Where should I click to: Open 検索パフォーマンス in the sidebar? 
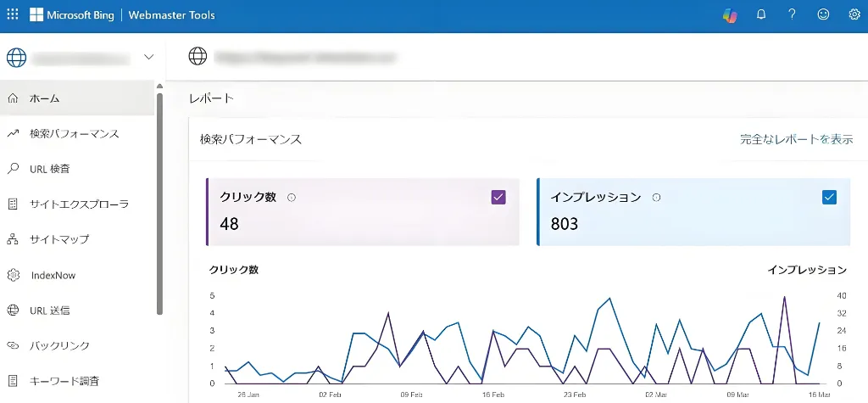[x=74, y=133]
